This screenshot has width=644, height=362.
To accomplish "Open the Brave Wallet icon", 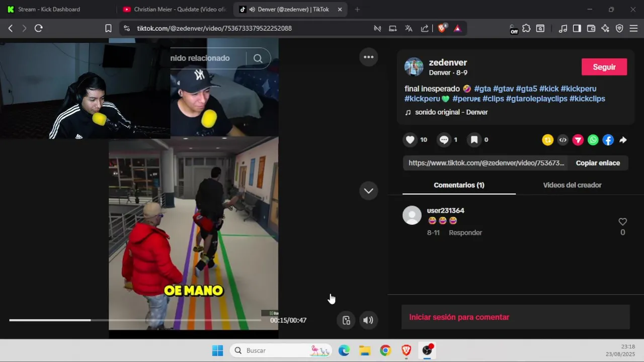I will click(591, 29).
